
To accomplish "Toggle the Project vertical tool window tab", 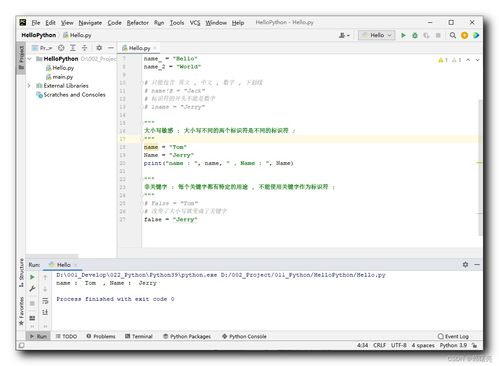I will pos(21,58).
